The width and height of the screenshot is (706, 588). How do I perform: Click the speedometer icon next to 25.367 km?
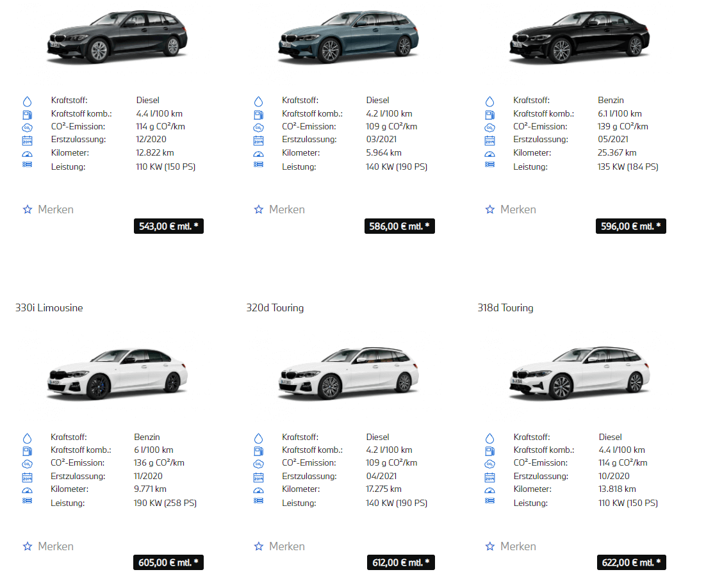(490, 154)
